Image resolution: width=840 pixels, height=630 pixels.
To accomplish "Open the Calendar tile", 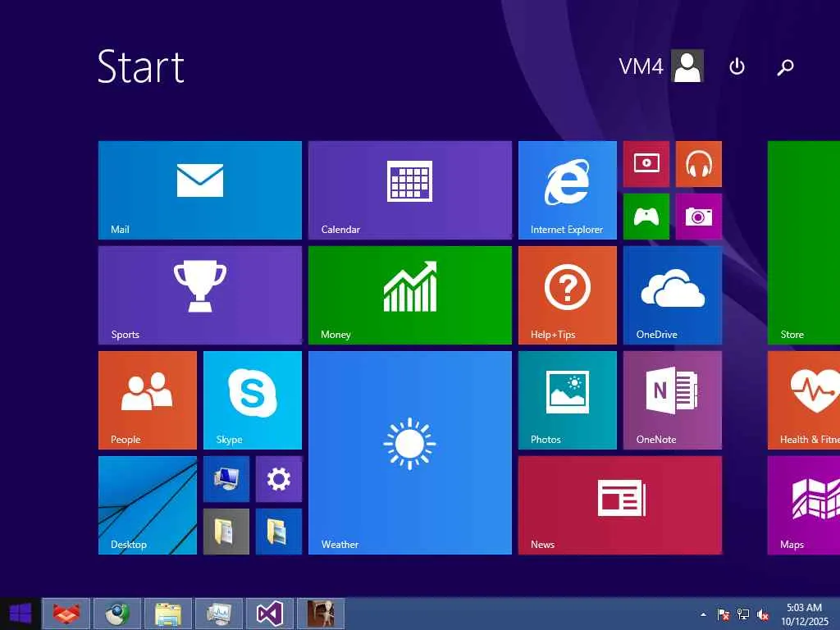I will tap(410, 190).
